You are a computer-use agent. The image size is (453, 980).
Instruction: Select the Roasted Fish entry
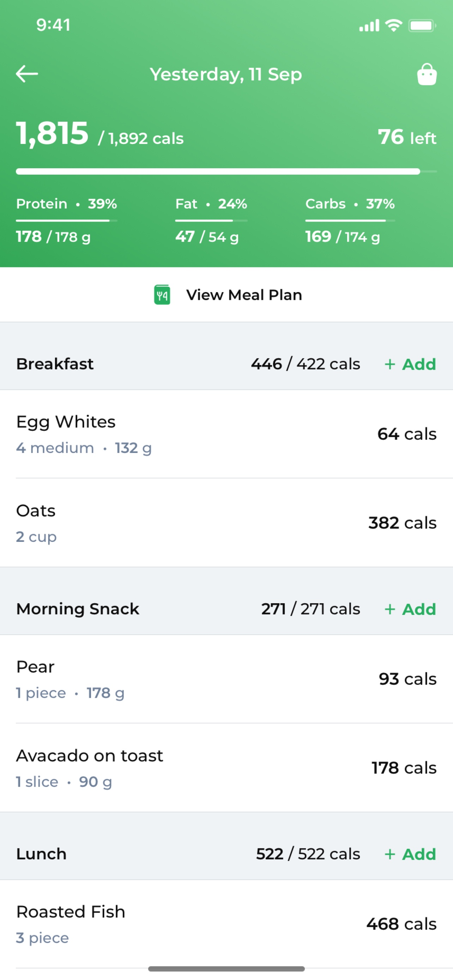pos(226,924)
